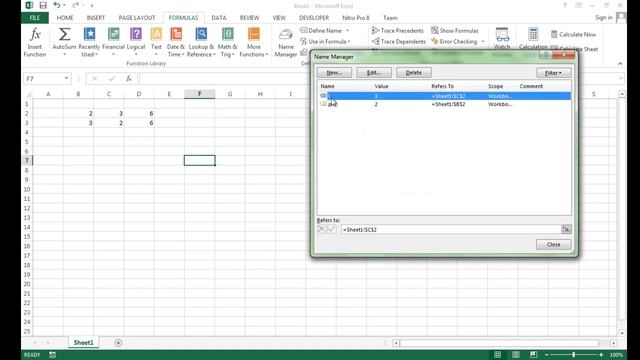
Task: Run Error Checking
Action: pos(454,42)
